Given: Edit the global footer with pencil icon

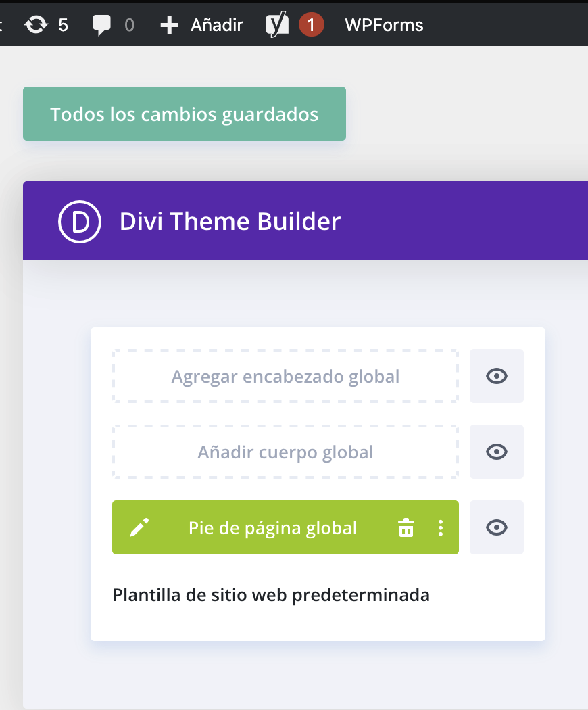Looking at the screenshot, I should point(139,527).
